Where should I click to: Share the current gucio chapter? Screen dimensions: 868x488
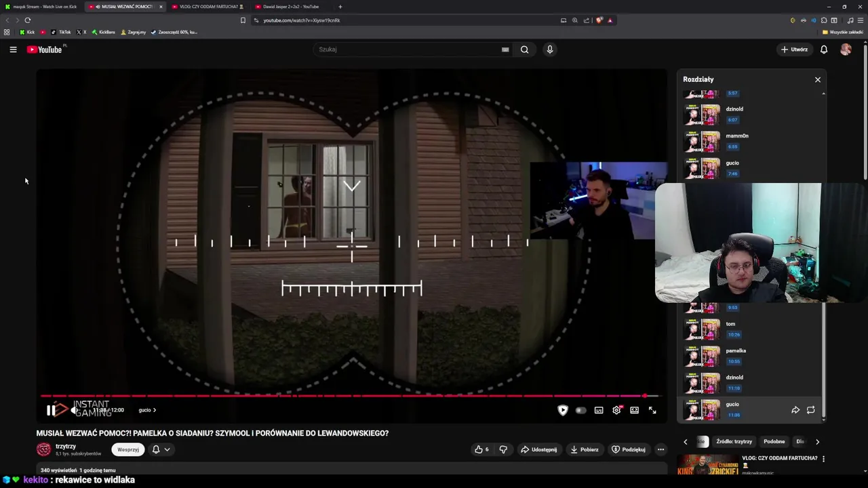click(x=795, y=410)
